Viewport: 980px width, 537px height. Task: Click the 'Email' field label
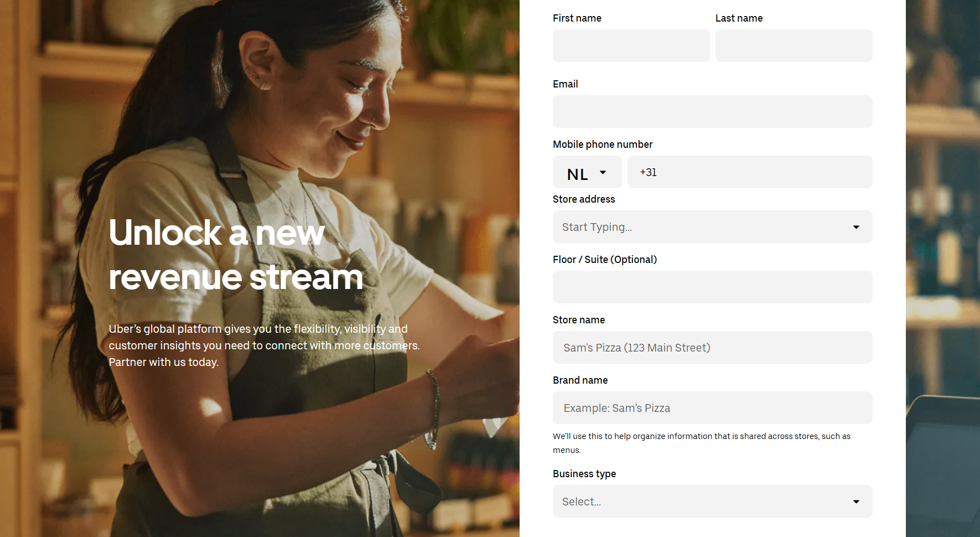(x=565, y=84)
